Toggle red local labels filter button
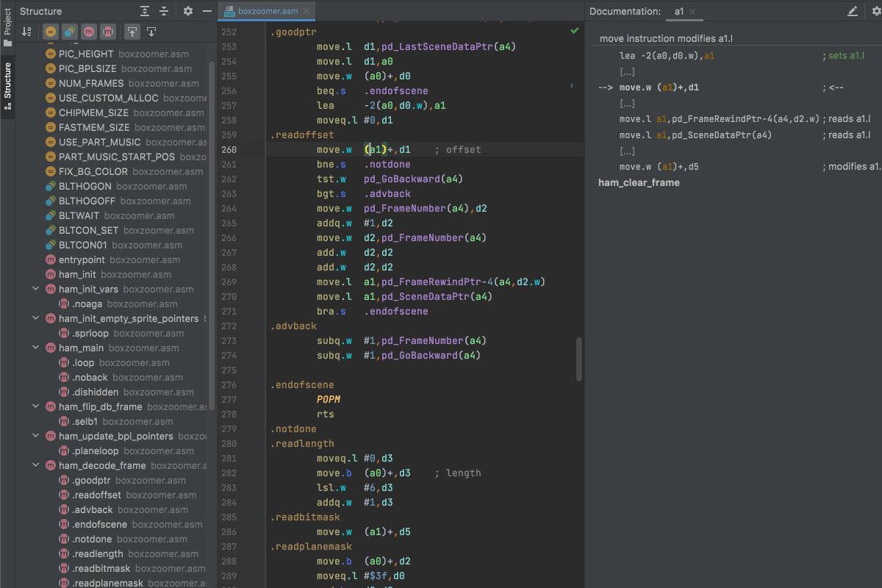Image resolution: width=882 pixels, height=588 pixels. pos(108,32)
